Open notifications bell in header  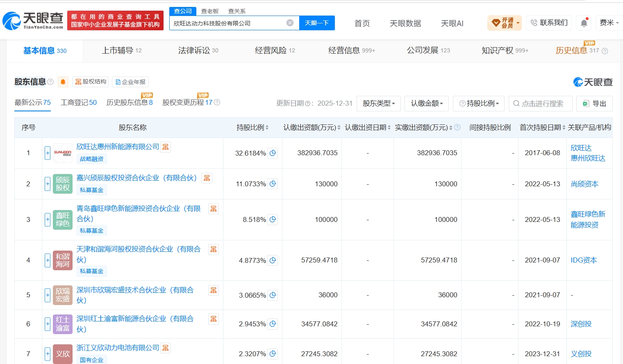(x=584, y=23)
